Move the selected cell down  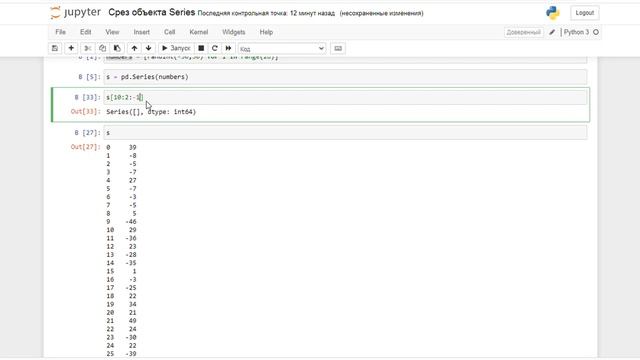pyautogui.click(x=149, y=48)
